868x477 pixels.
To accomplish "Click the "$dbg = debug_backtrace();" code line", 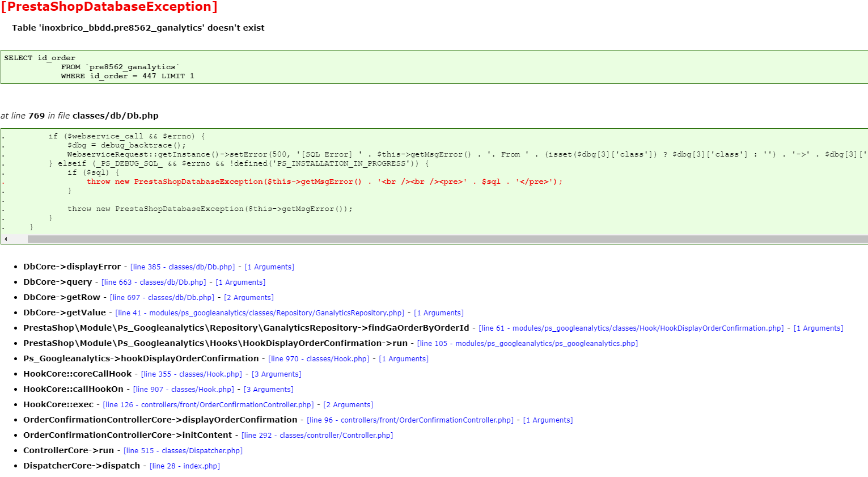I will click(126, 145).
